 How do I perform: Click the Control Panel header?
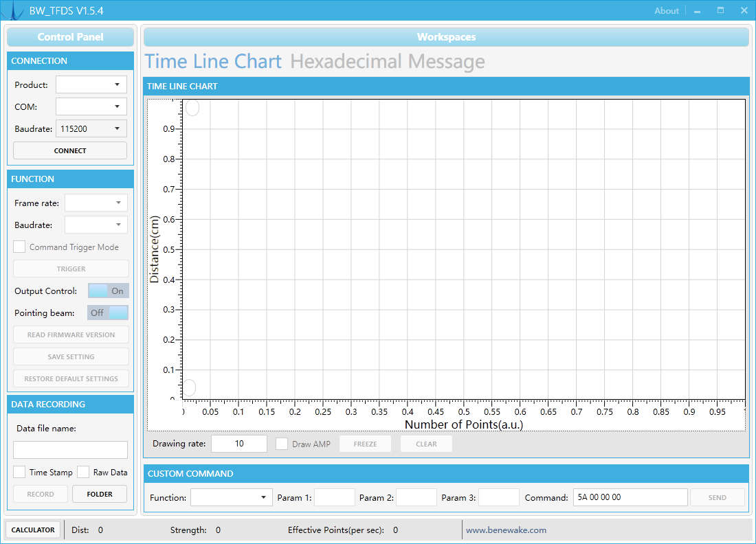coord(70,37)
